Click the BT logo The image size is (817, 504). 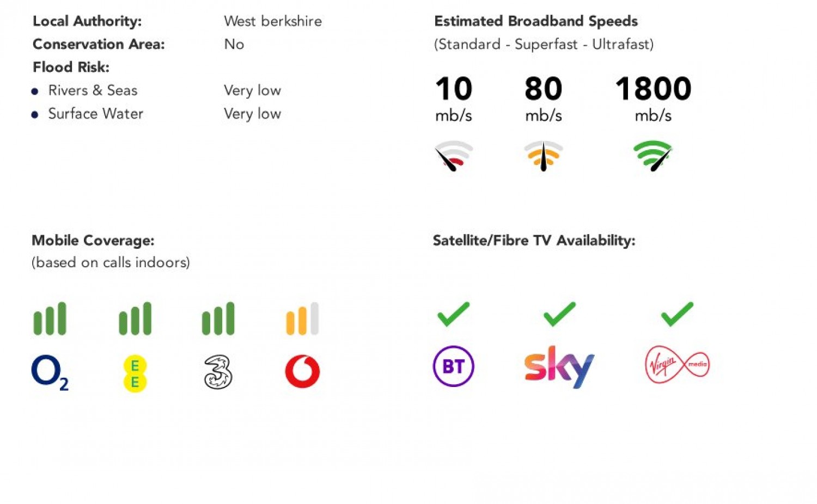[x=453, y=366]
